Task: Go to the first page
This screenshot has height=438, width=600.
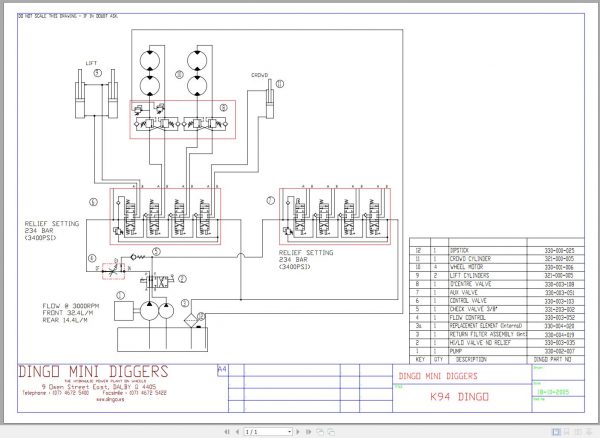Action: point(227,432)
